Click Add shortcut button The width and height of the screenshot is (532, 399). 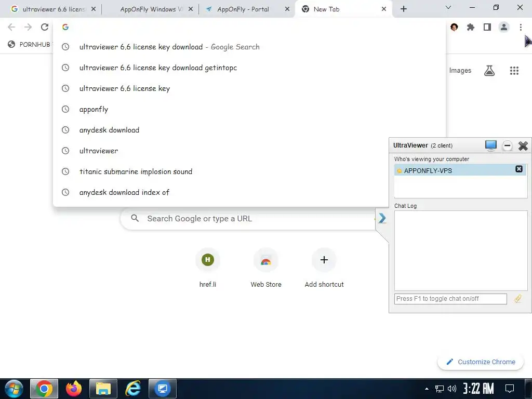324,268
